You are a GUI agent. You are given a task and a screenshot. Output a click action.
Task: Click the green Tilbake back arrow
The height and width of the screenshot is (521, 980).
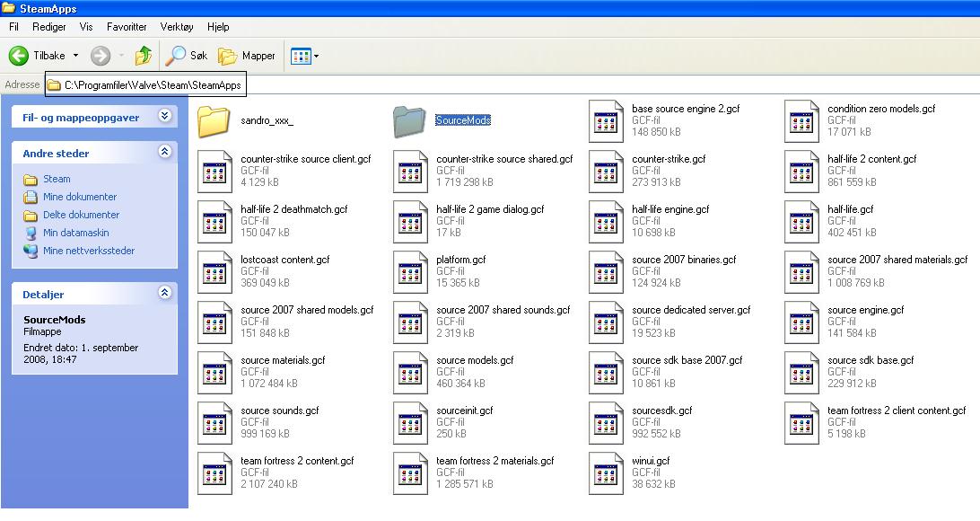click(x=19, y=56)
